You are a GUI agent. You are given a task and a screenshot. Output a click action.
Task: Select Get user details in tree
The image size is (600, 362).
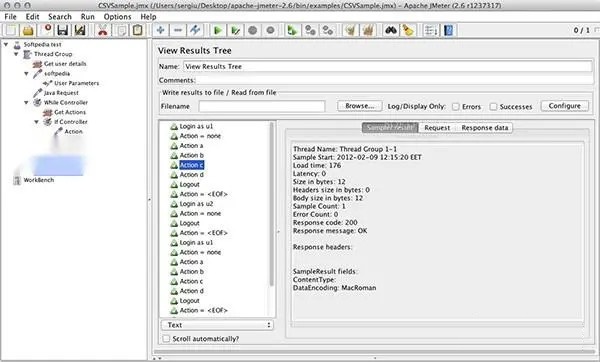65,64
